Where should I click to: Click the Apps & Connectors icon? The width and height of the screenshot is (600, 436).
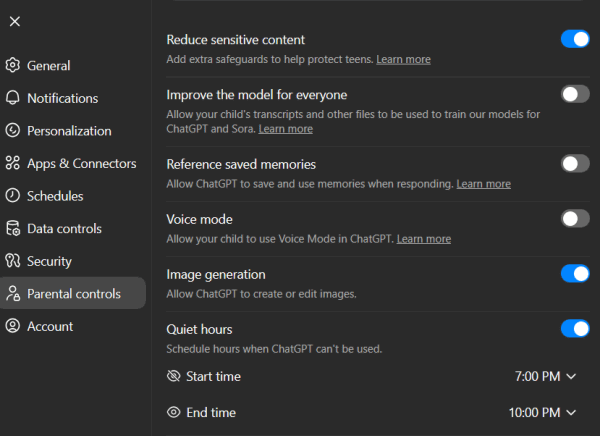(x=13, y=163)
